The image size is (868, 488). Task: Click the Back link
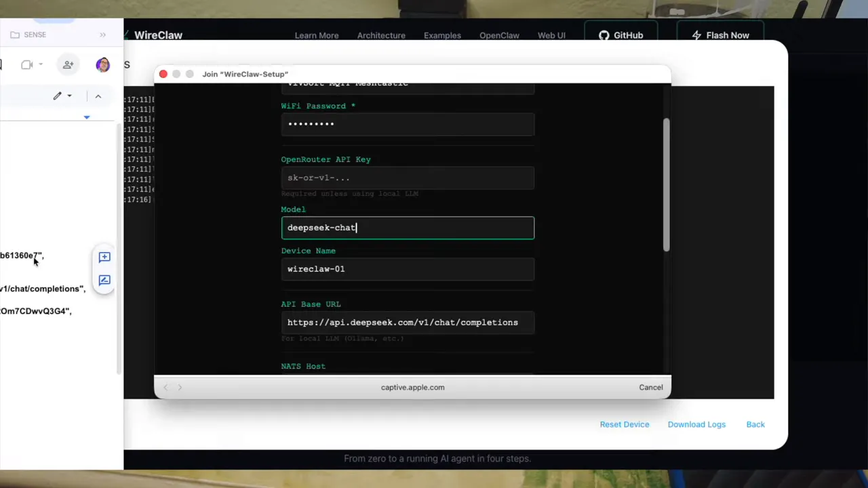click(755, 424)
